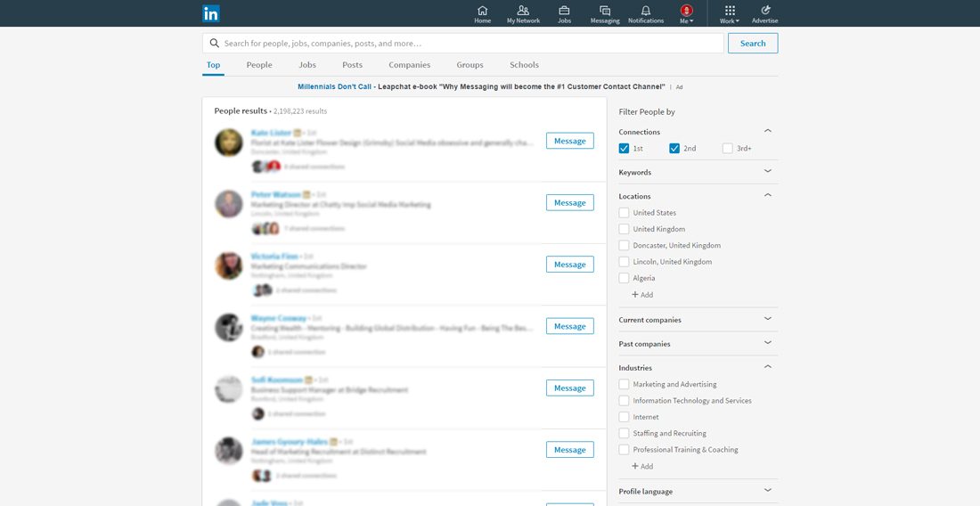Click the LinkedIn logo
The width and height of the screenshot is (980, 506).
[210, 13]
